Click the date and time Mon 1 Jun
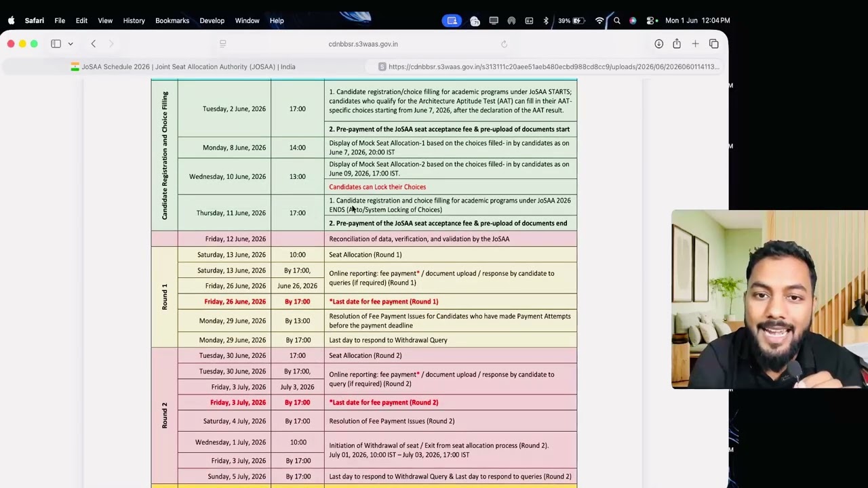This screenshot has width=868, height=488. coord(698,20)
